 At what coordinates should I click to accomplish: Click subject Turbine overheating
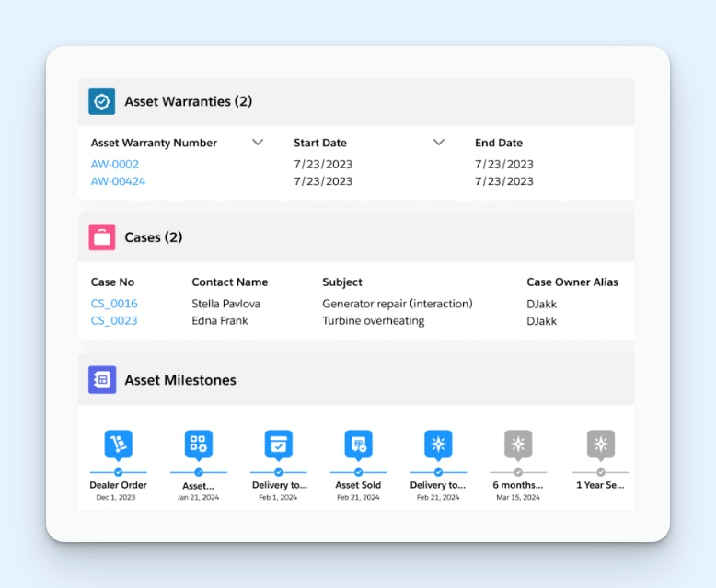373,321
